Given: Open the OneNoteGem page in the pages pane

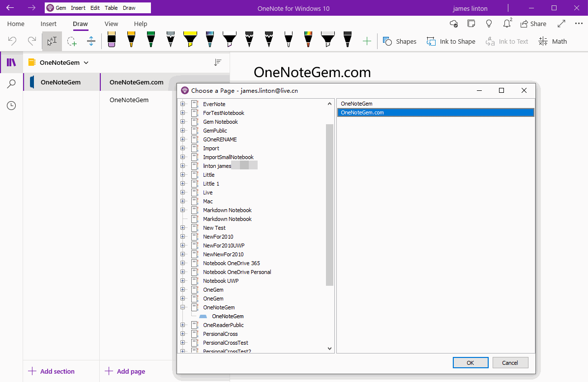Looking at the screenshot, I should tap(129, 100).
